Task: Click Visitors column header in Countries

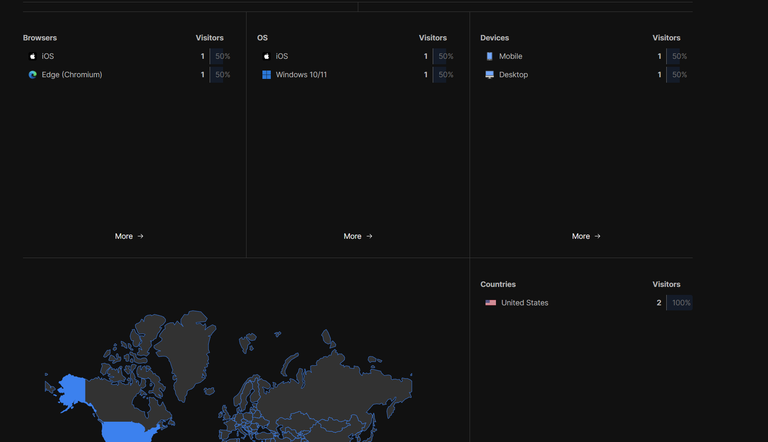Action: pyautogui.click(x=666, y=284)
